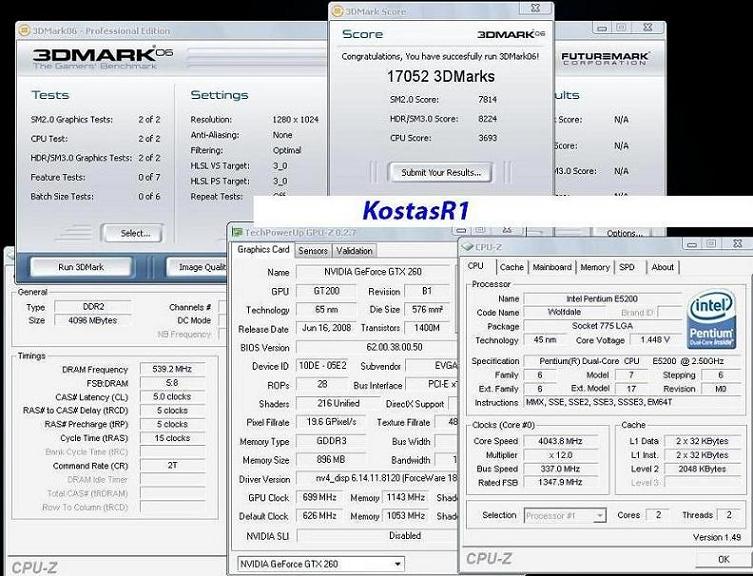
Task: Click the Package value Socket 775 LGA
Action: pos(602,326)
